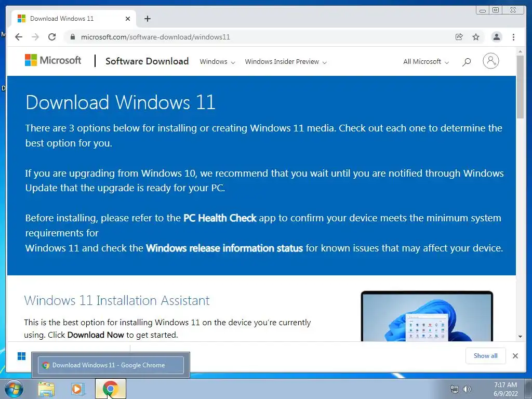This screenshot has width=532, height=399.
Task: Click the site search magnifier icon
Action: (x=467, y=62)
